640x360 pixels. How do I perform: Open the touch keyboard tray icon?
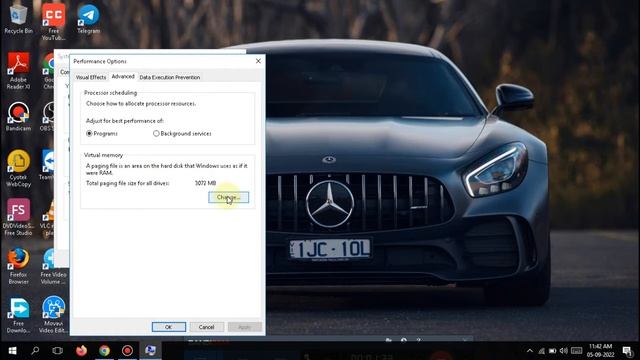[x=577, y=351]
